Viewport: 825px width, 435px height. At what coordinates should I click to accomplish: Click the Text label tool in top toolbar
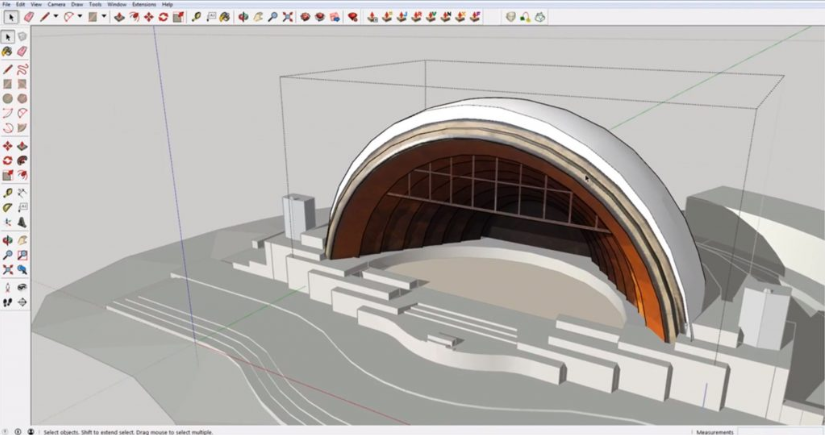(x=211, y=17)
